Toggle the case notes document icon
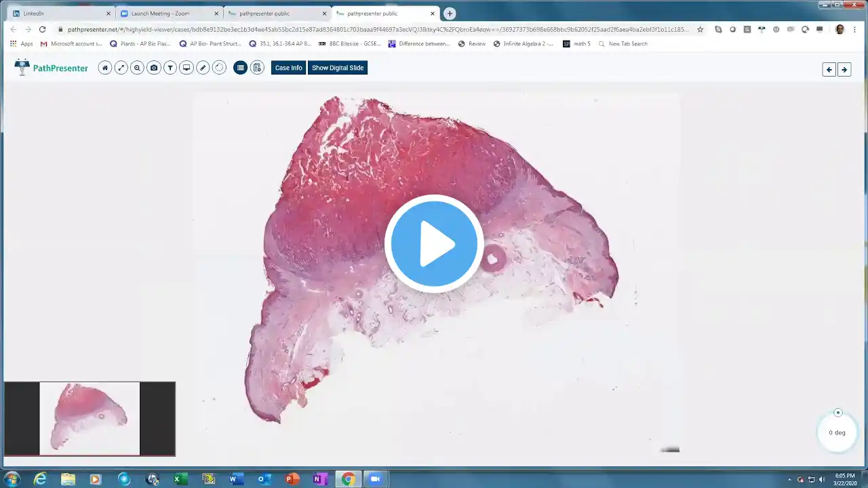Image resolution: width=868 pixels, height=488 pixels. 257,68
